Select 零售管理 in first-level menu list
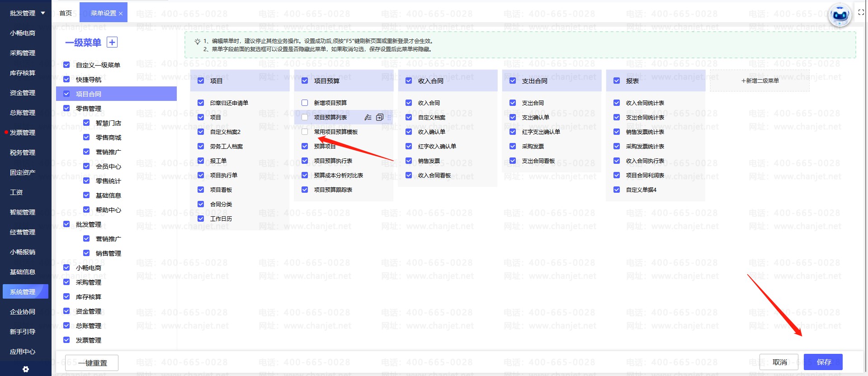The image size is (868, 376). point(89,109)
